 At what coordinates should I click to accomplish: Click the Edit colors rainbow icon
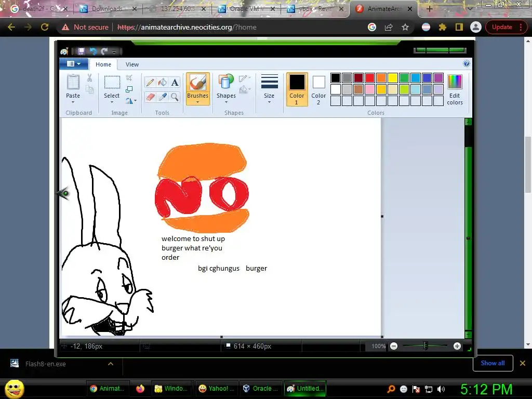pos(455,83)
